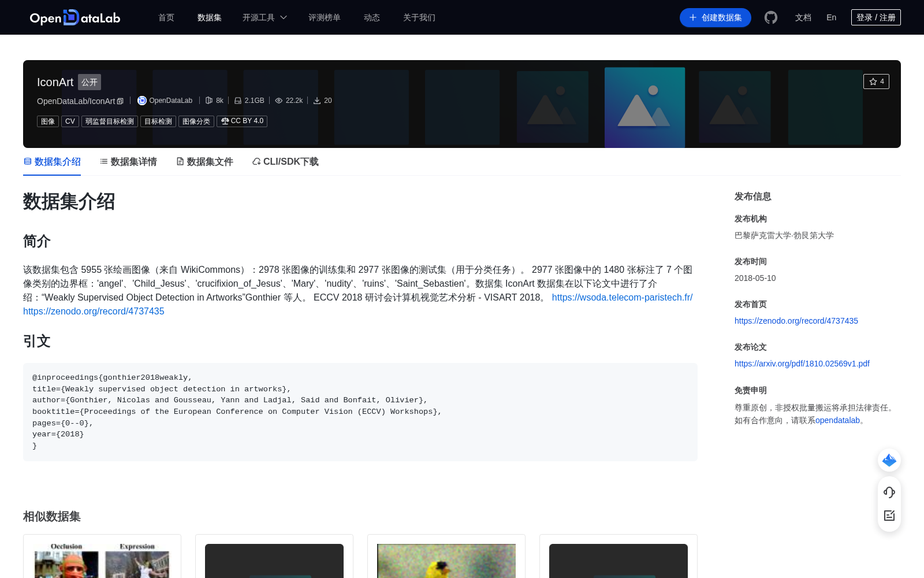The width and height of the screenshot is (924, 578).
Task: Expand the 开源工具 dropdown menu
Action: [x=264, y=17]
